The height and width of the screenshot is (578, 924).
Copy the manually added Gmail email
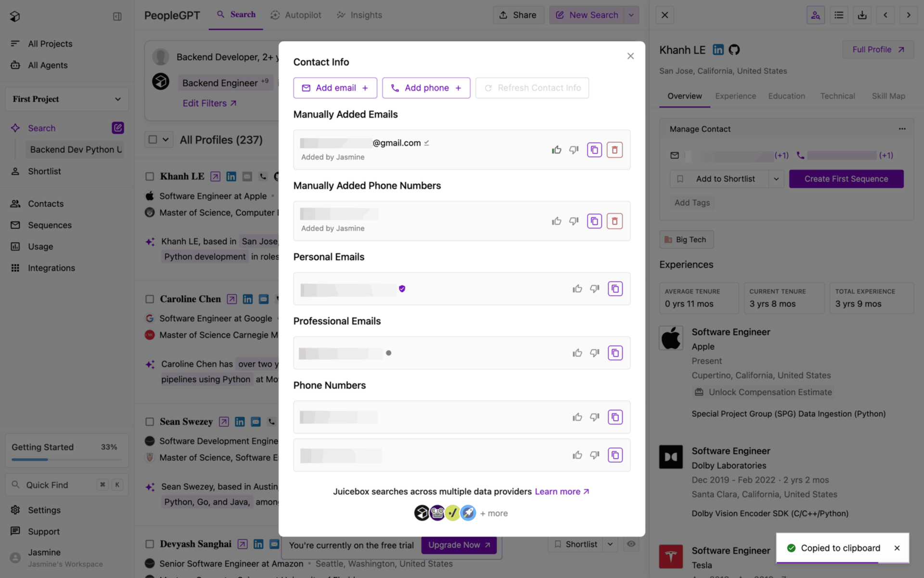pos(594,150)
